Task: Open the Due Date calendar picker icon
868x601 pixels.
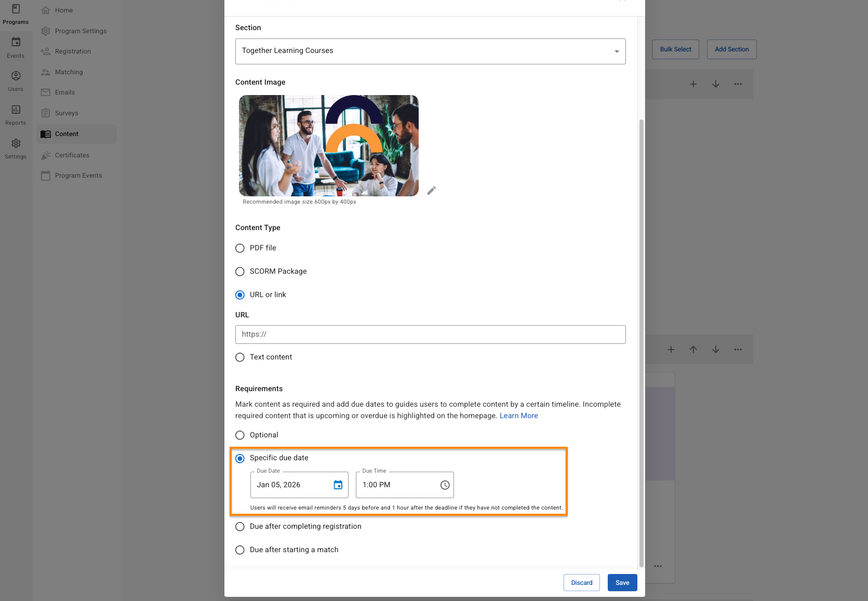Action: (338, 485)
